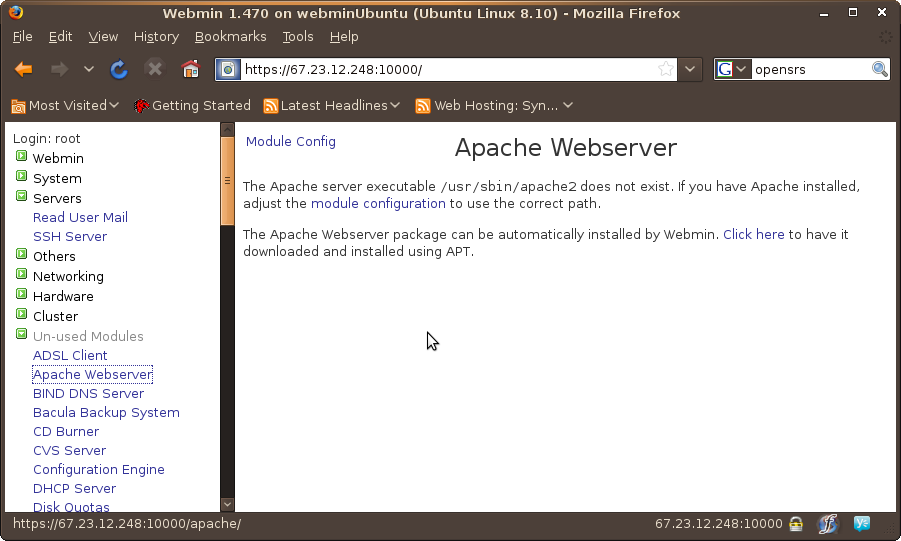
Task: Open the Configuration Engine module
Action: click(x=99, y=469)
